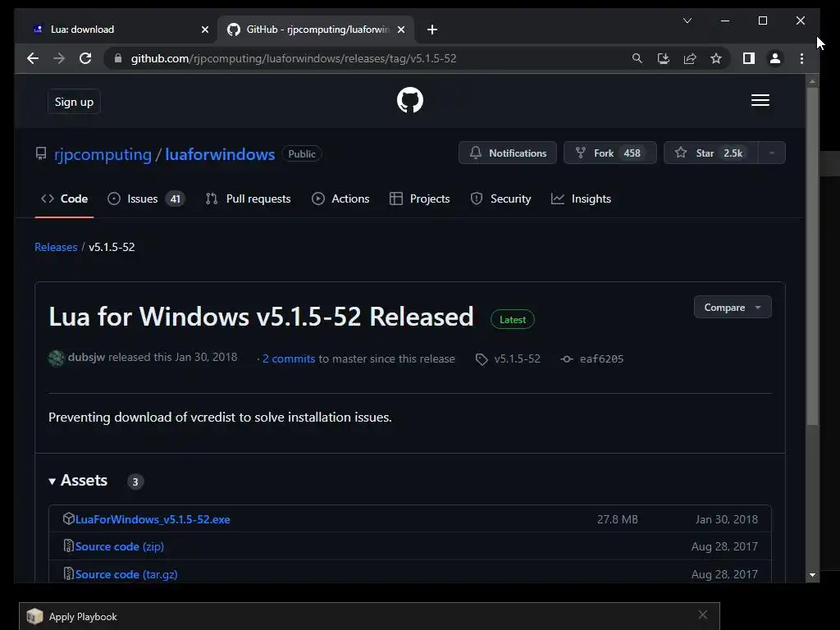This screenshot has height=630, width=840.
Task: Download LuaForWindows_v5.1.5-52.exe
Action: (153, 519)
